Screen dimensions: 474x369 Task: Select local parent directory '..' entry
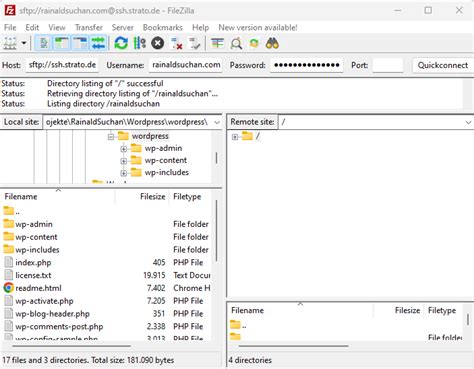[x=107, y=211]
